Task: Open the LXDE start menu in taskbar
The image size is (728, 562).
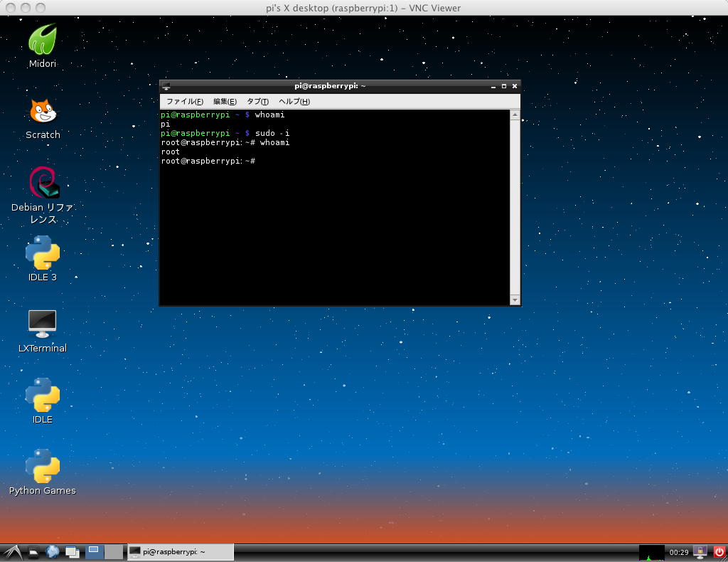Action: (12, 552)
